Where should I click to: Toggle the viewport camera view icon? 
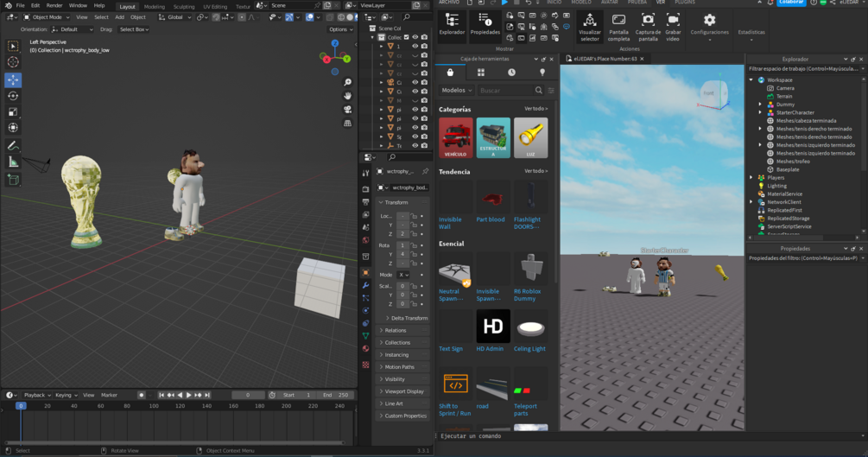pyautogui.click(x=348, y=109)
